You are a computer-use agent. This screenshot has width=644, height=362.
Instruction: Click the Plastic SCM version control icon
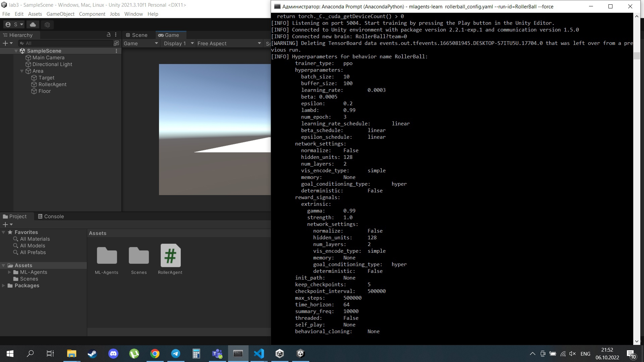pyautogui.click(x=47, y=24)
